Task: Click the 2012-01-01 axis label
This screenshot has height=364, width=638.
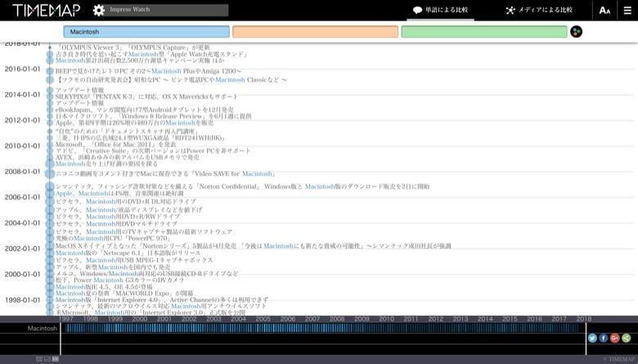Action: pos(22,120)
